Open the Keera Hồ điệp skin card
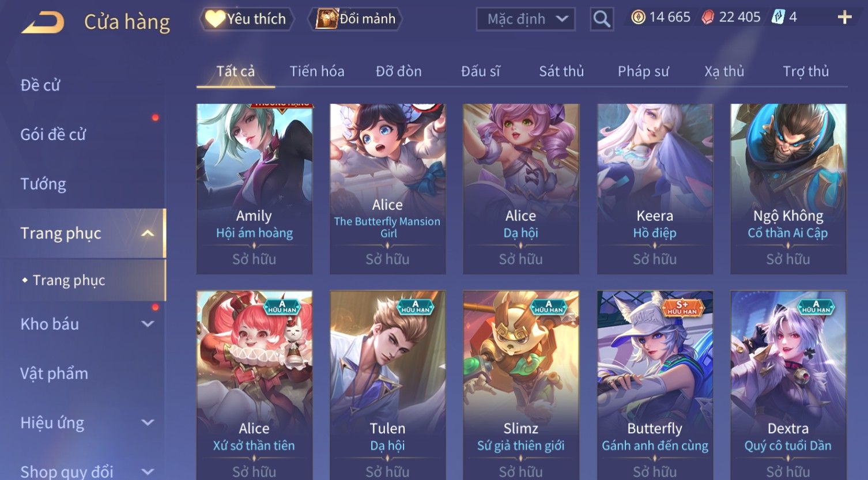Viewport: 868px width, 480px height. [655, 189]
